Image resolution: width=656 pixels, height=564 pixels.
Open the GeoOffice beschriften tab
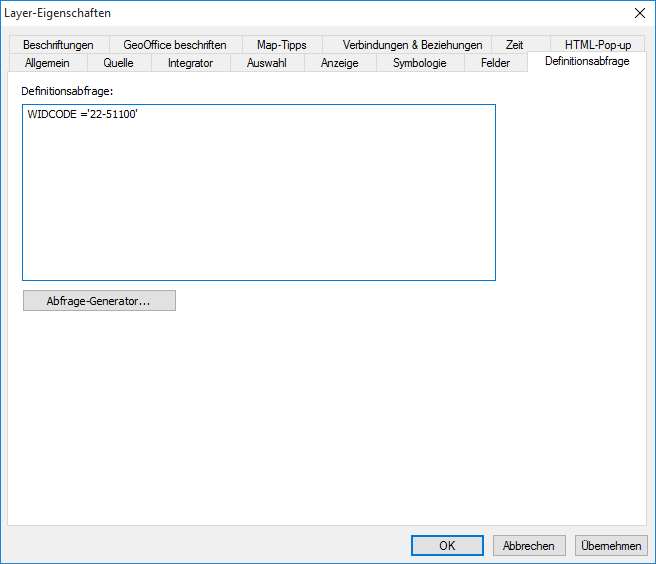(x=175, y=45)
